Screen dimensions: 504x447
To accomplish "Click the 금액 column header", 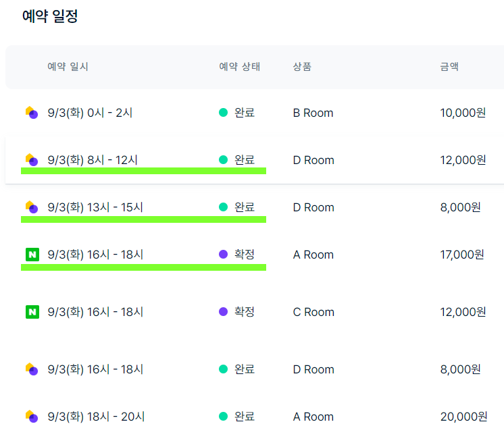I will [449, 67].
